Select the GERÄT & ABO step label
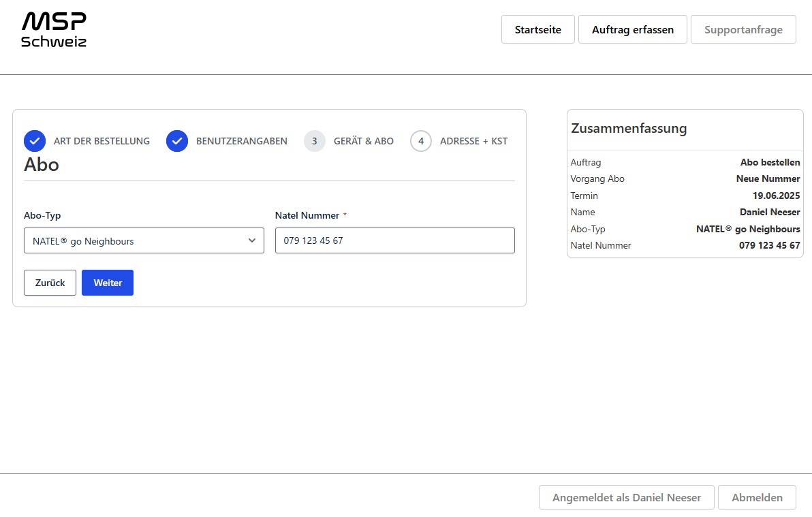Screen dimensions: 812x517 click(x=363, y=141)
